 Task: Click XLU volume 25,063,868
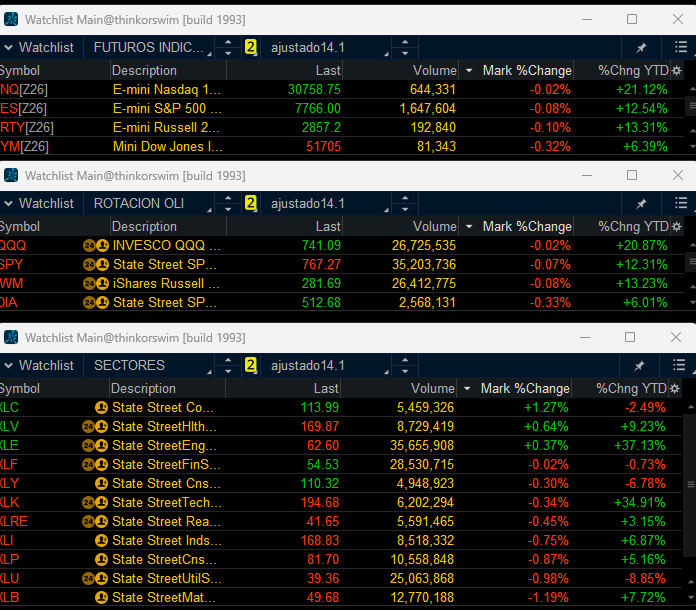pyautogui.click(x=422, y=579)
